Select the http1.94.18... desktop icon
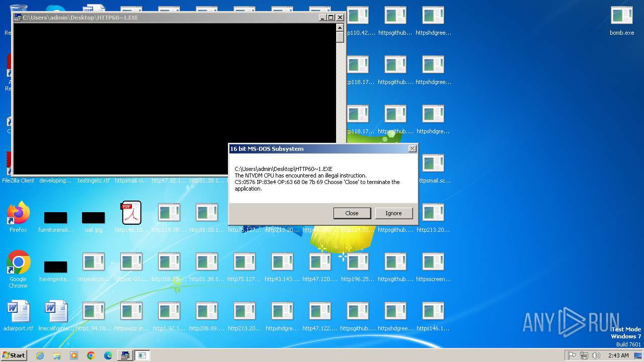This screenshot has height=362, width=644. [94, 316]
